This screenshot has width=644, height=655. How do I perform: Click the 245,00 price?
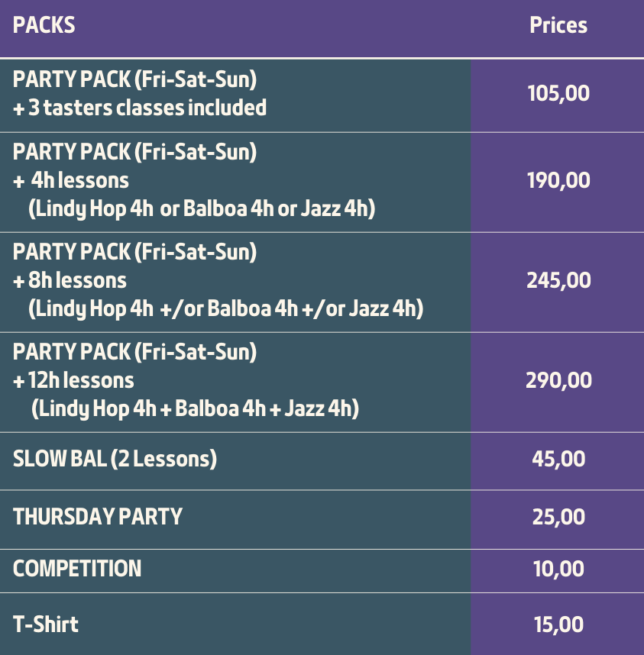(x=558, y=280)
